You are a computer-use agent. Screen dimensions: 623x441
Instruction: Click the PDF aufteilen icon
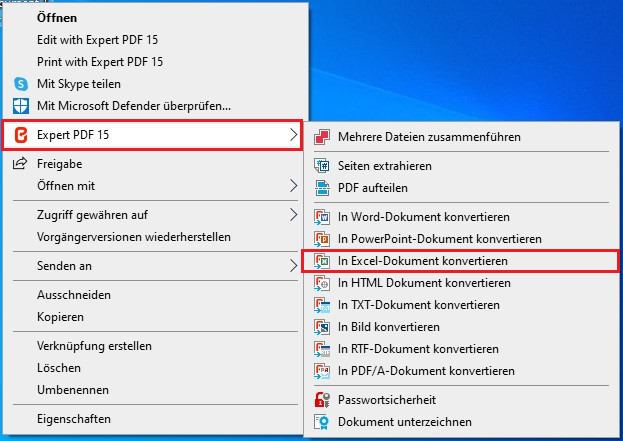(322, 188)
